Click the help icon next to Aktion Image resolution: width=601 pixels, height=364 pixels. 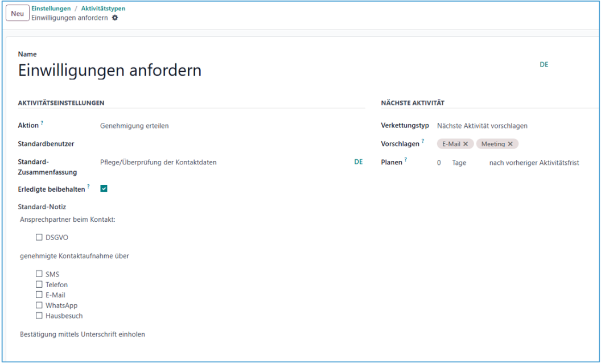[x=42, y=123]
